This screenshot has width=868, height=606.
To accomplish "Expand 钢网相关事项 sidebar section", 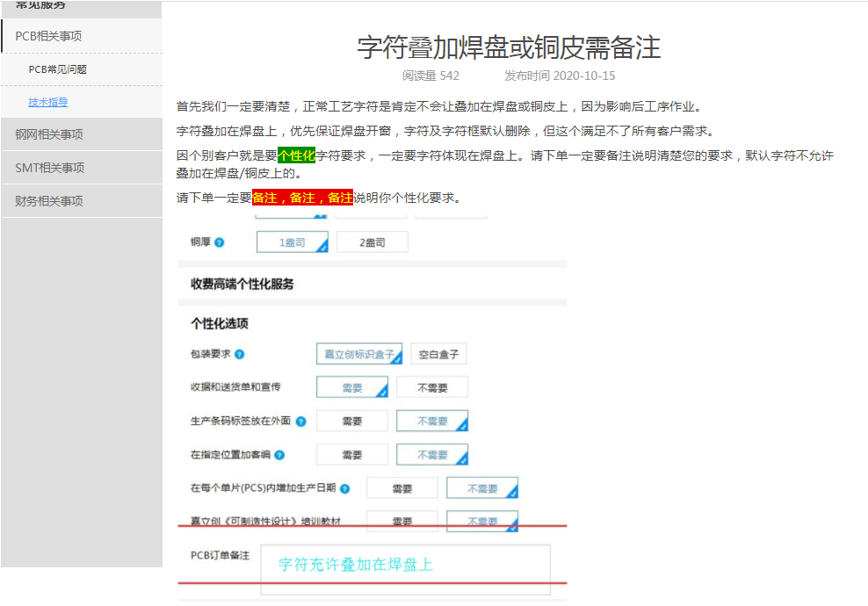I will tap(48, 134).
